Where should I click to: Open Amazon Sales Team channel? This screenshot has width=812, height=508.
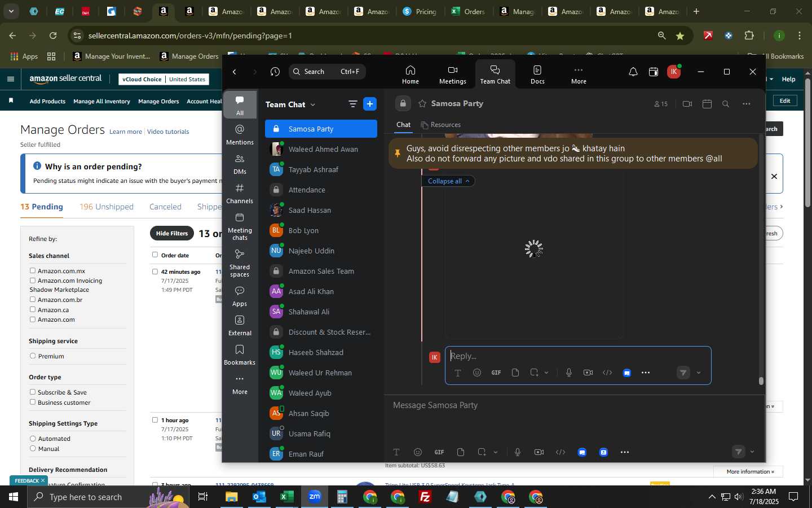[x=321, y=271]
